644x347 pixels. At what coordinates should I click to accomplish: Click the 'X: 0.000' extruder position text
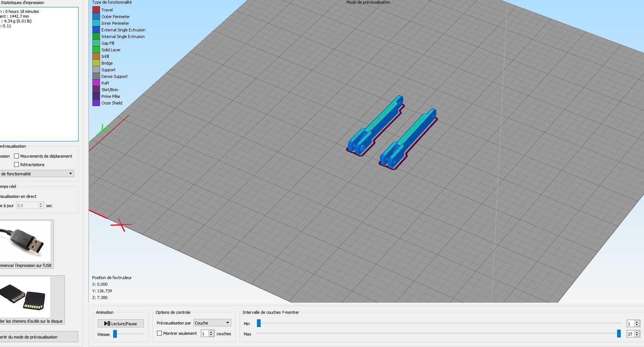point(100,284)
